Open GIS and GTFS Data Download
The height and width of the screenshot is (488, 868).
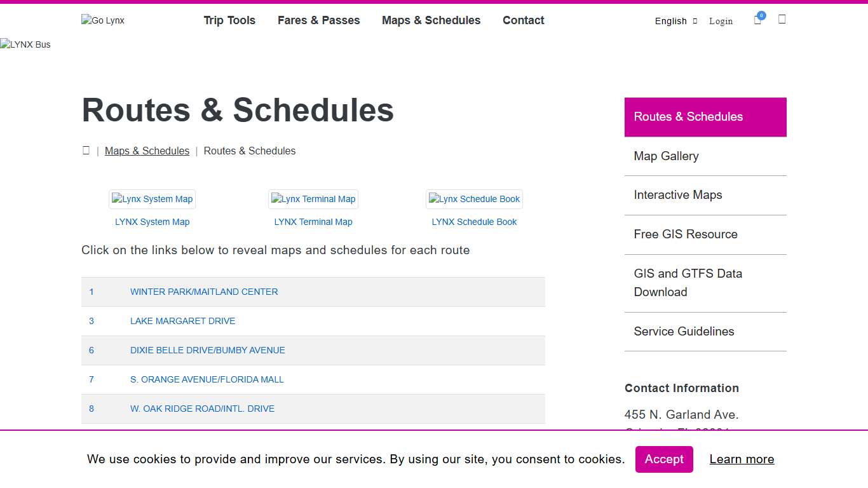pyautogui.click(x=688, y=283)
